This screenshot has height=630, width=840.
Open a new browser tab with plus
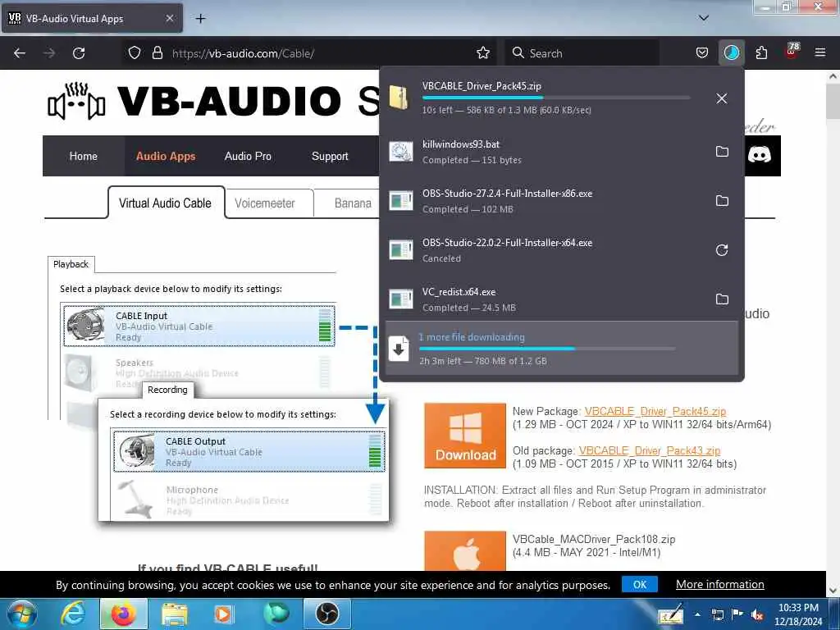coord(200,18)
